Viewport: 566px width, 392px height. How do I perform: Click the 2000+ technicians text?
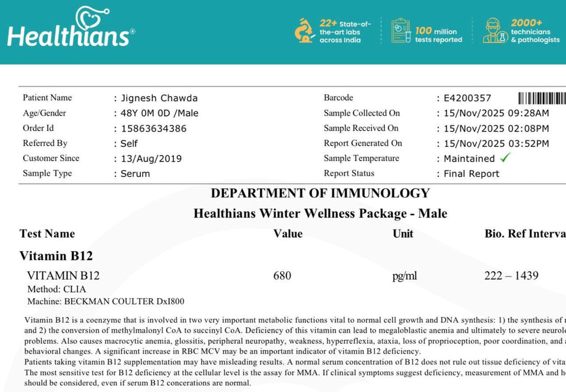click(x=535, y=32)
